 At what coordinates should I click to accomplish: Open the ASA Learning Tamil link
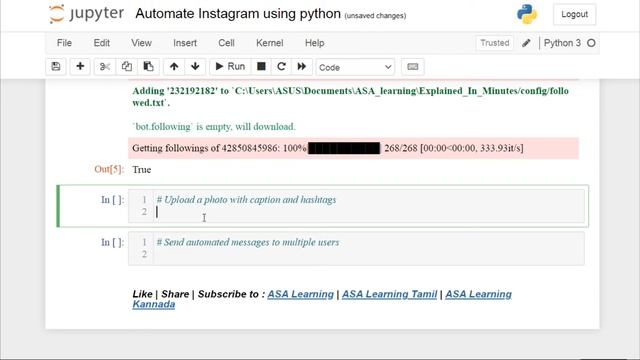(389, 294)
